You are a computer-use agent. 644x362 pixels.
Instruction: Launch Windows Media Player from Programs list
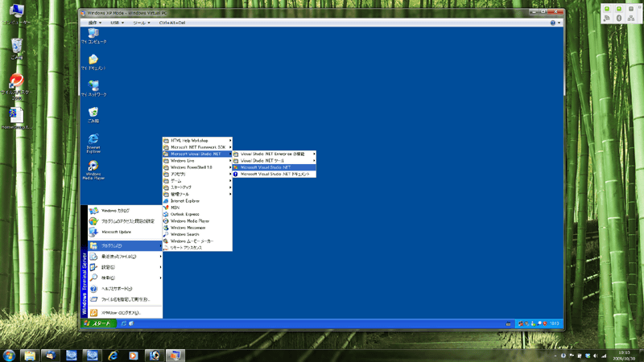click(197, 220)
